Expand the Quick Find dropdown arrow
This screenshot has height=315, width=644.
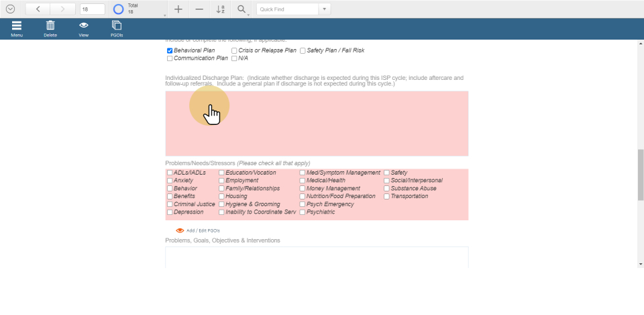point(325,9)
